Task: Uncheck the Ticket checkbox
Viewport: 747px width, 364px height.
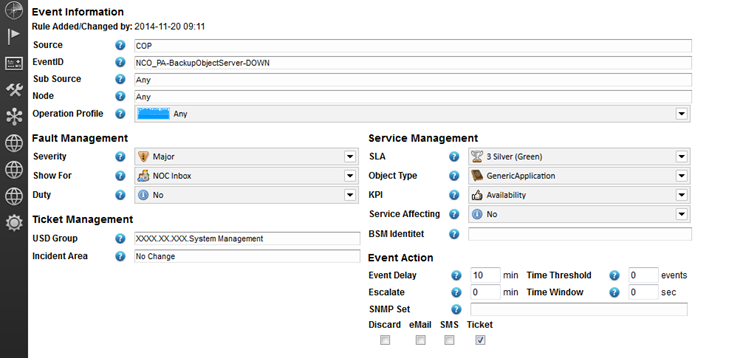Action: pyautogui.click(x=480, y=340)
